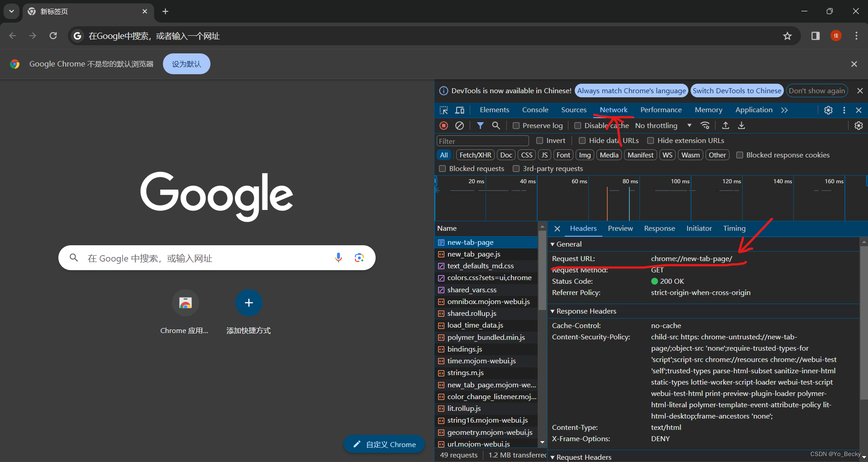868x462 pixels.
Task: Open the Timing tab of request
Action: 734,229
